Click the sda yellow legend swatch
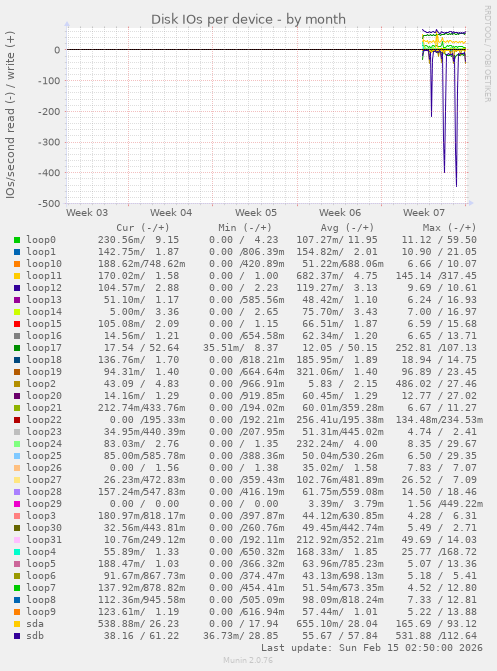This screenshot has width=497, height=671. 17,624
